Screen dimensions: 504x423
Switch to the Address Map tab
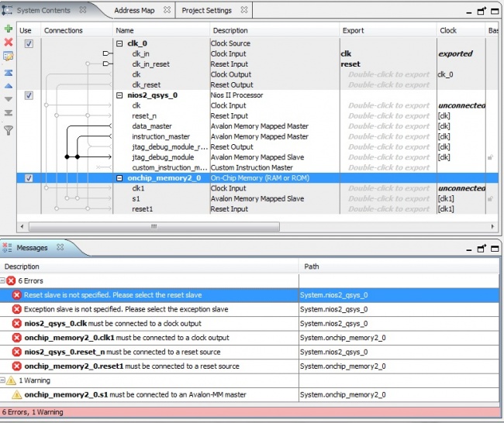pyautogui.click(x=134, y=10)
